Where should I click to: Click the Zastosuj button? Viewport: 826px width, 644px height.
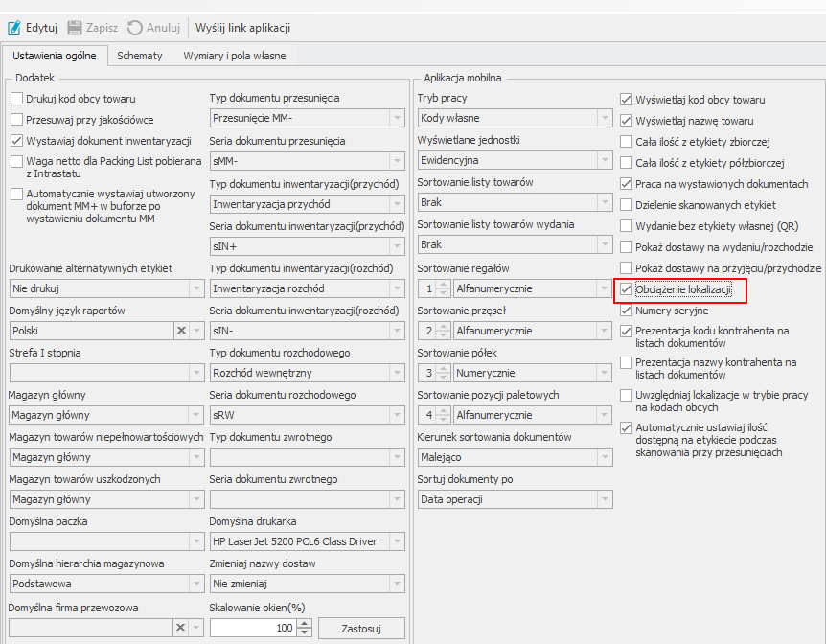(360, 628)
